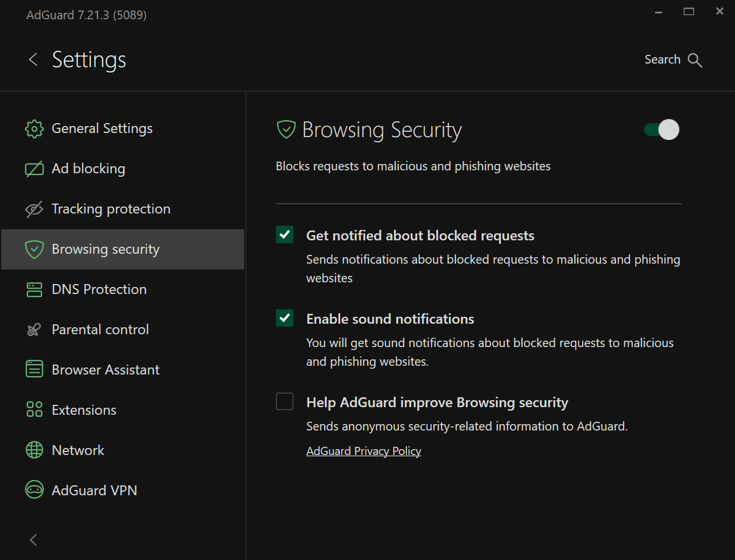Click 'Sends anonymous security-related information' description
The image size is (735, 560).
467,426
